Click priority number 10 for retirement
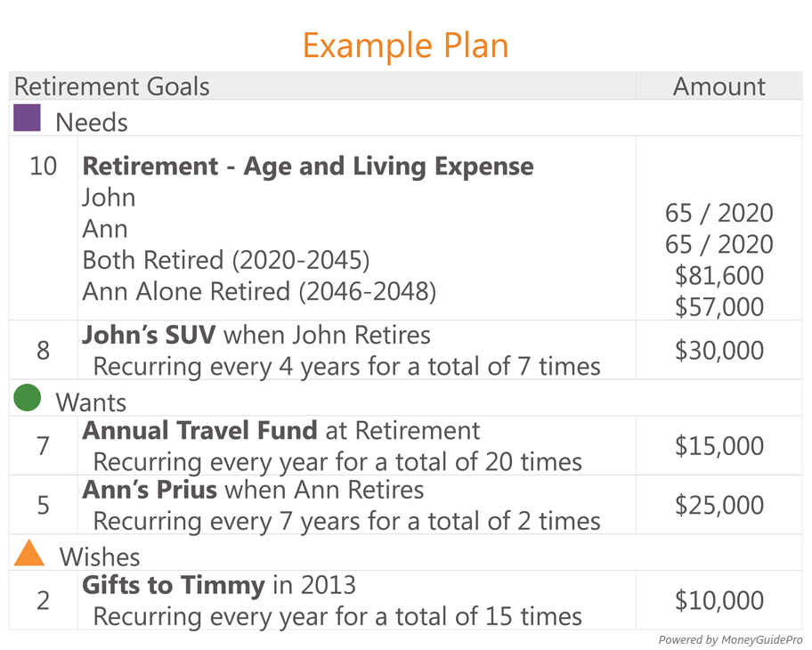This screenshot has height=650, width=812. click(x=43, y=167)
